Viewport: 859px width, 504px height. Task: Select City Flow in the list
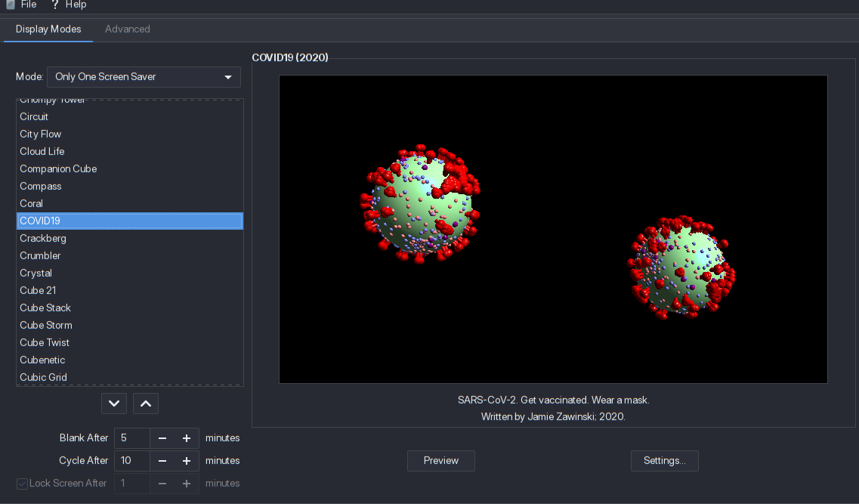130,135
